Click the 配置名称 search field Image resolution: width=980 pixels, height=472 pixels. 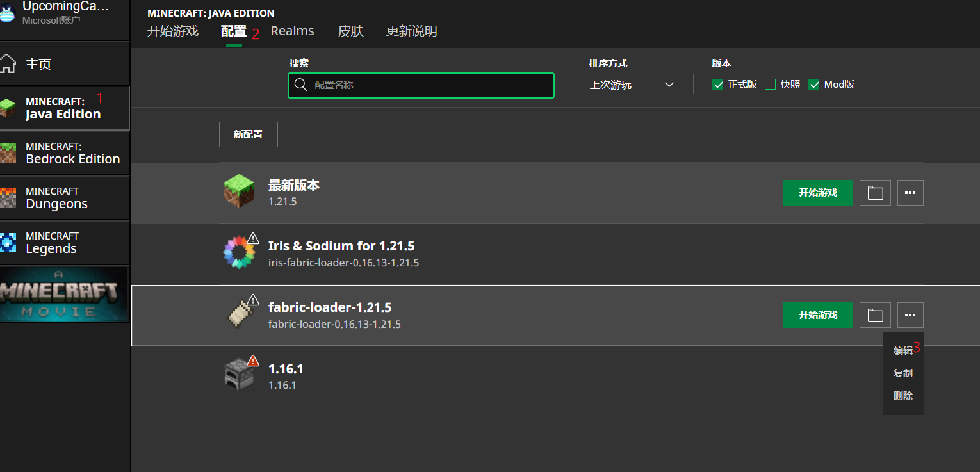pos(429,85)
